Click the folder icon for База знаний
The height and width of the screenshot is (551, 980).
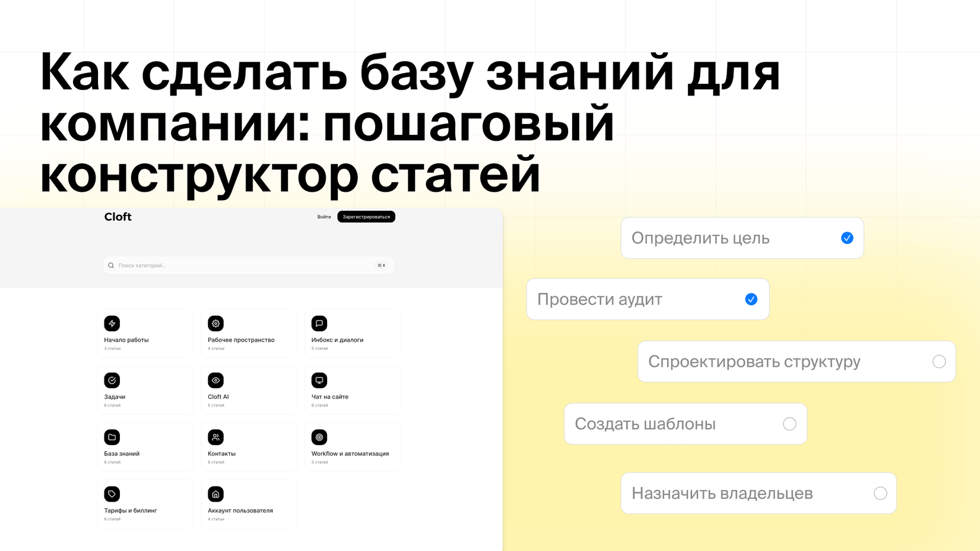tap(112, 437)
